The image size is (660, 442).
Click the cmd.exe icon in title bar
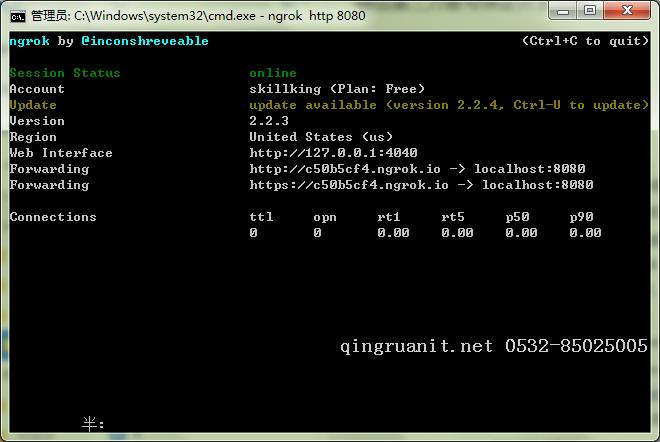tap(17, 15)
